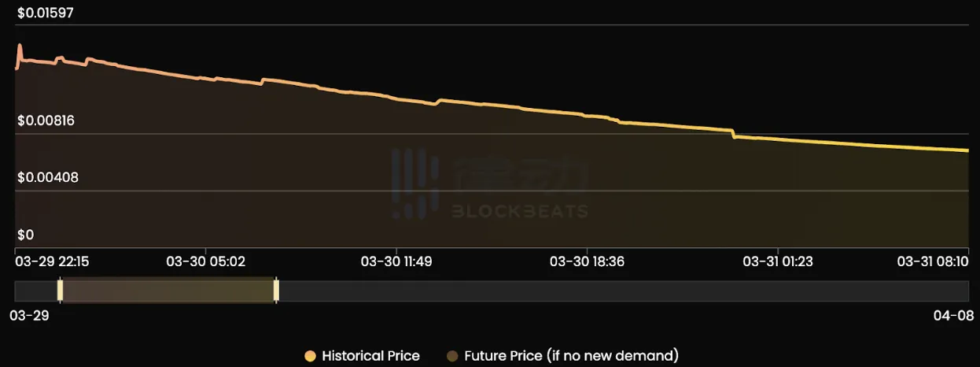980x367 pixels.
Task: Click the unselected dark range slider track
Action: click(x=621, y=291)
